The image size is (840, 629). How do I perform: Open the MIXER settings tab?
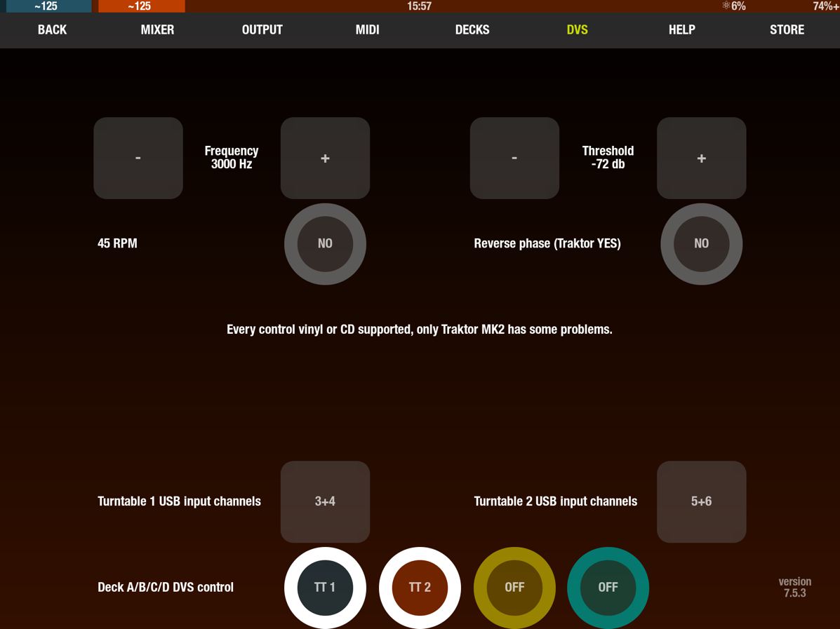[157, 30]
